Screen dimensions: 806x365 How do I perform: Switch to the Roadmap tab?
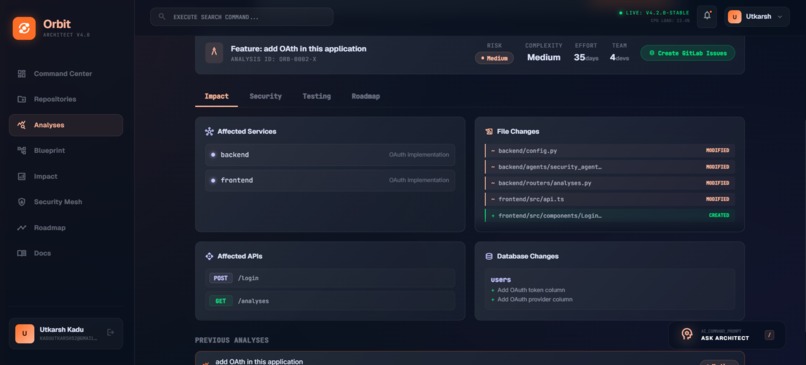coord(365,97)
